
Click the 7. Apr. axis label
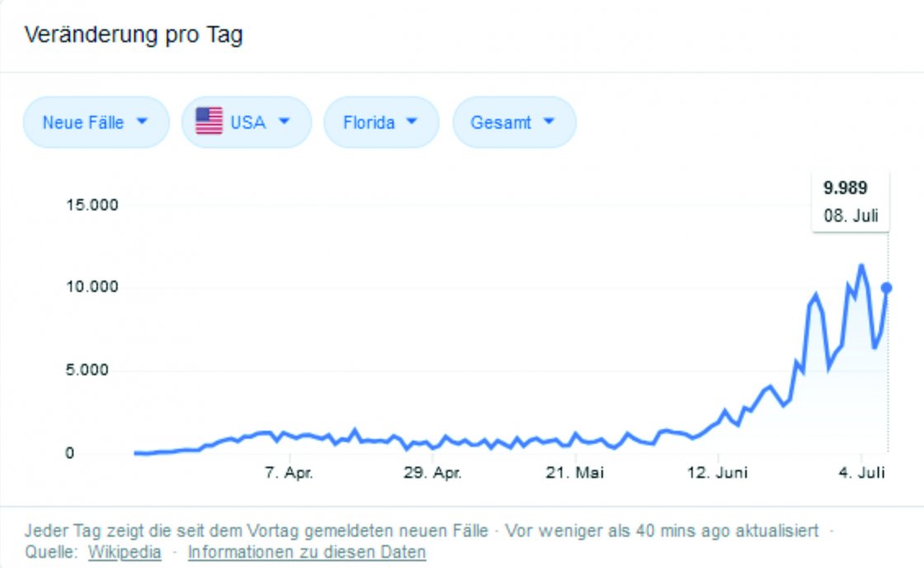(288, 473)
